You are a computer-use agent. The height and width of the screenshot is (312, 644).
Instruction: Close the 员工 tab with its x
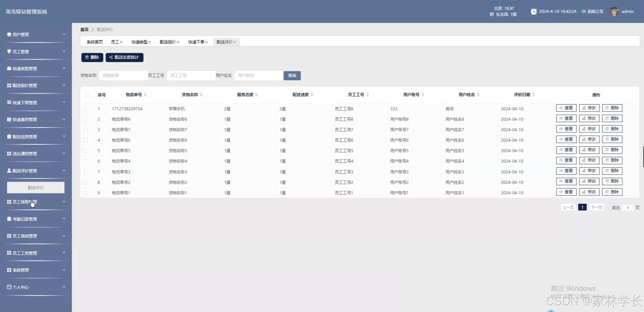(x=121, y=42)
